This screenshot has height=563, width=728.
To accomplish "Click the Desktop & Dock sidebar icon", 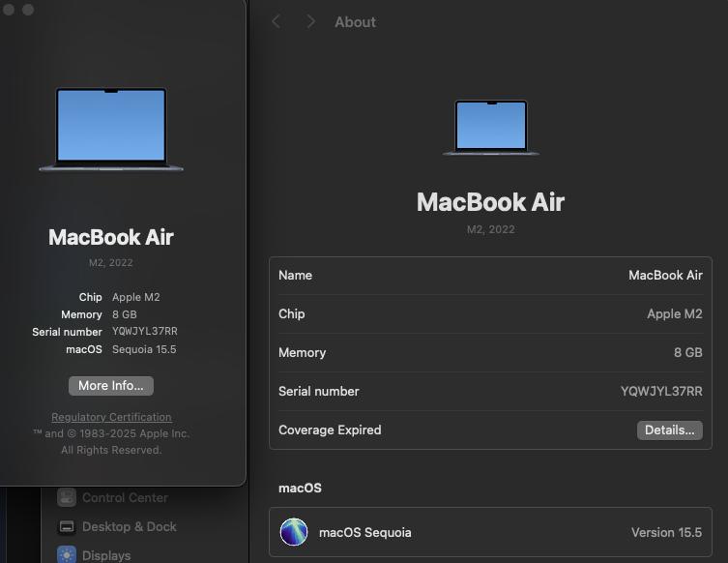I will (x=67, y=527).
